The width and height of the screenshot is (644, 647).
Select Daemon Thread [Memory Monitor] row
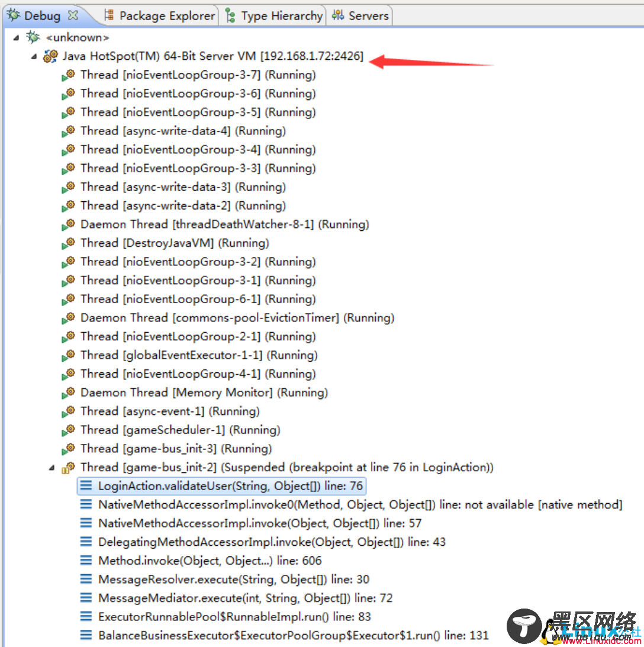(x=204, y=393)
